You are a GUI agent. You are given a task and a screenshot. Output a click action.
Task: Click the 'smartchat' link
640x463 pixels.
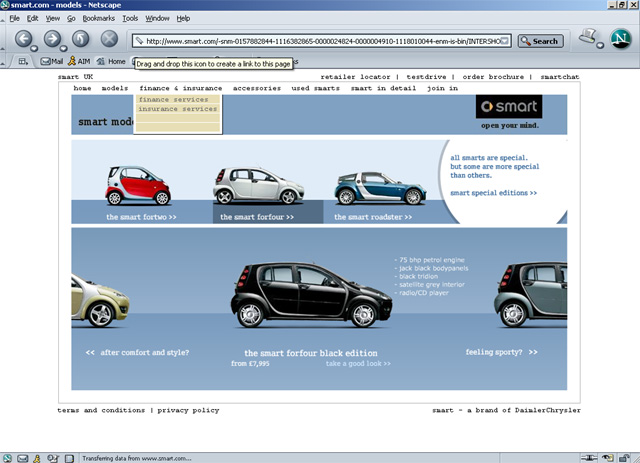pyautogui.click(x=560, y=77)
